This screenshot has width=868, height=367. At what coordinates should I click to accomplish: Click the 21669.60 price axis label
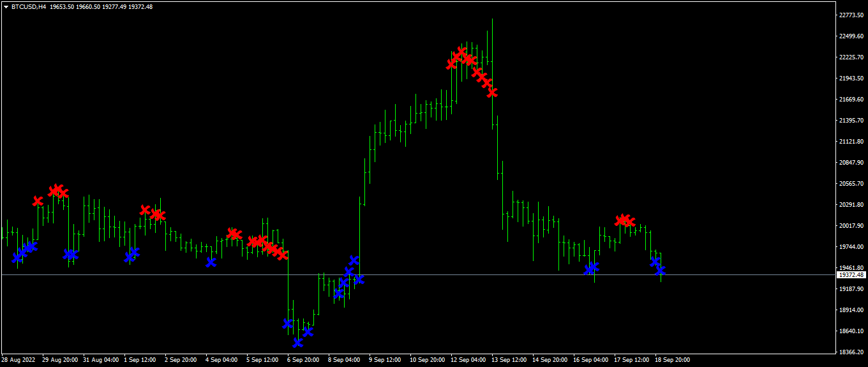(x=853, y=99)
